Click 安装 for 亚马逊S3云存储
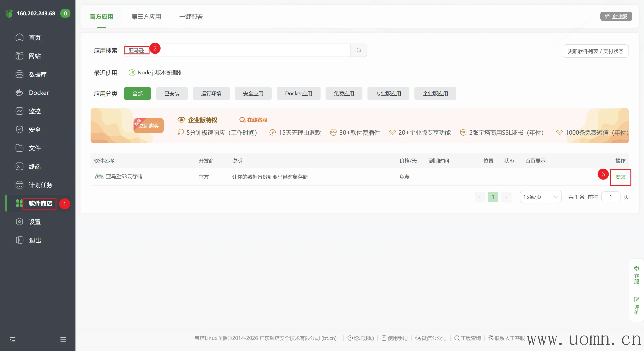The height and width of the screenshot is (351, 644). [620, 177]
